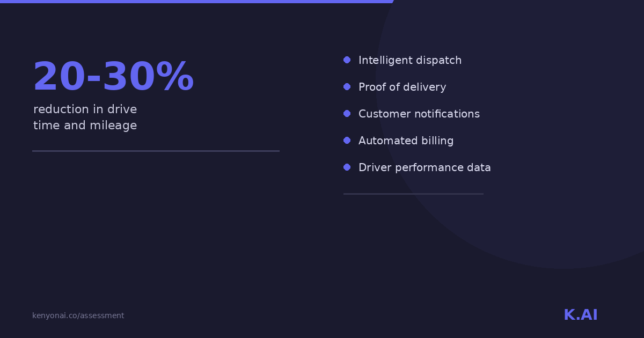The image size is (644, 338).
Task: Click the 20-30% headline statistic
Action: pos(113,77)
